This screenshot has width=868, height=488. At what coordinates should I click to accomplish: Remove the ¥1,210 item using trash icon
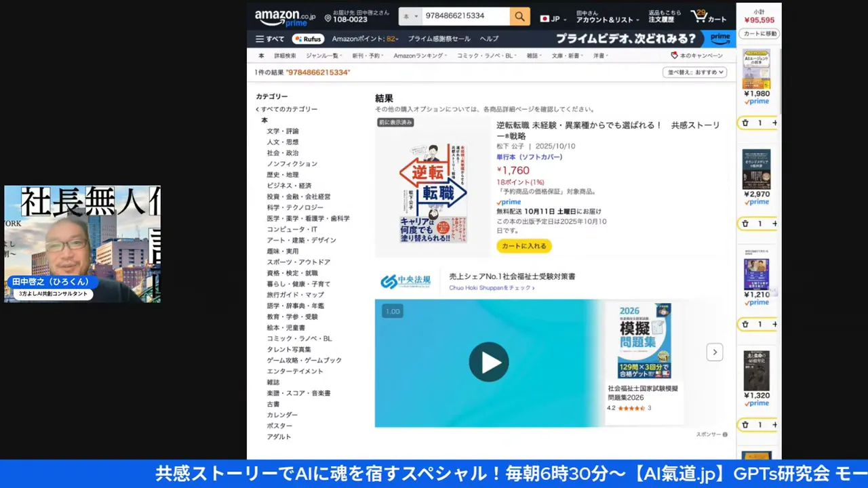click(x=745, y=324)
